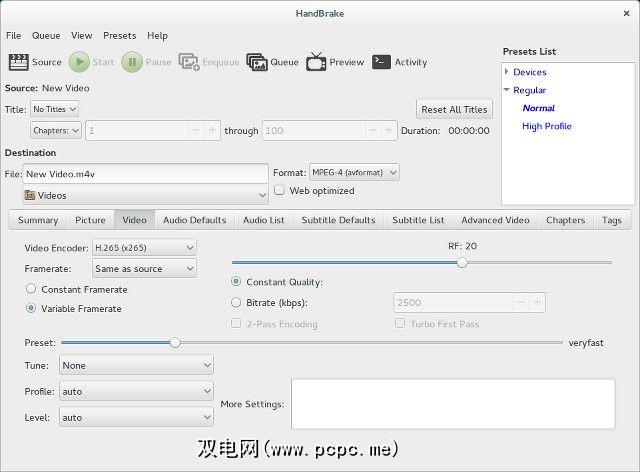
Task: Open the Level dropdown
Action: [136, 417]
